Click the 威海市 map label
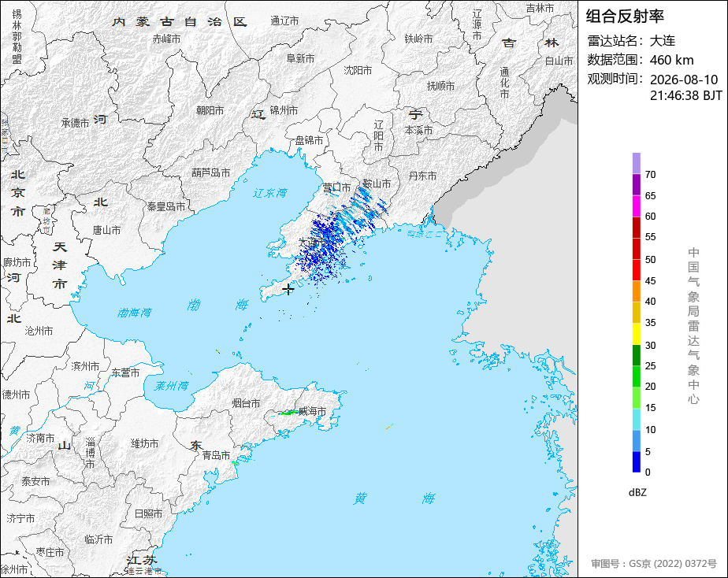The image size is (728, 578). tap(312, 411)
